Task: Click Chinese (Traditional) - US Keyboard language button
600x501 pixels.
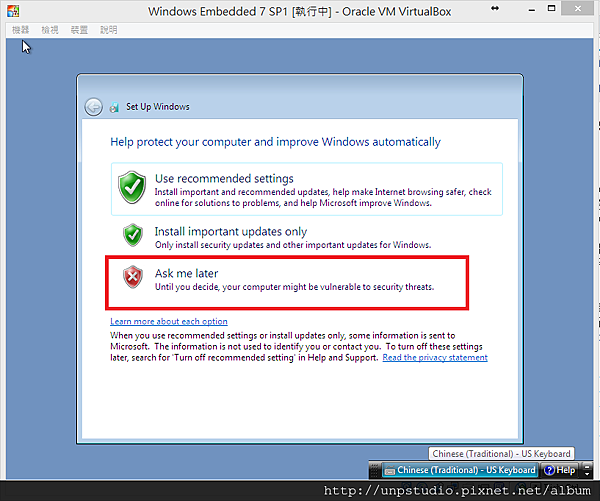Action: pos(460,470)
